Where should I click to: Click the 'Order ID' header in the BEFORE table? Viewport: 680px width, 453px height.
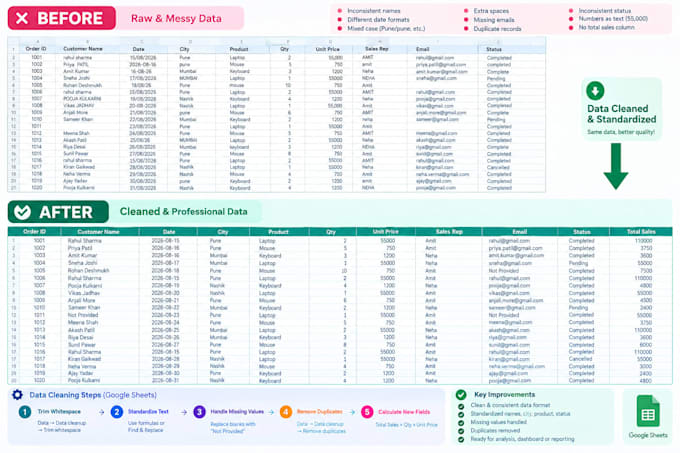(36, 49)
